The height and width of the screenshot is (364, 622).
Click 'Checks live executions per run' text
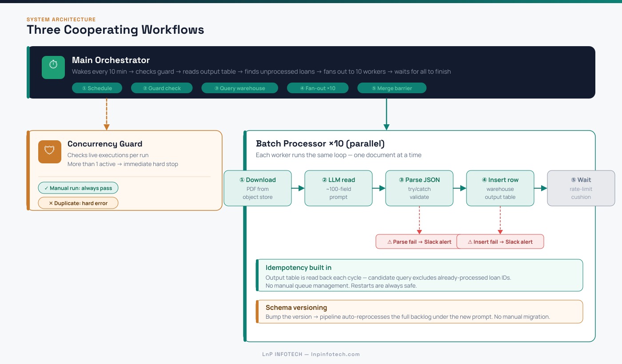[108, 155]
